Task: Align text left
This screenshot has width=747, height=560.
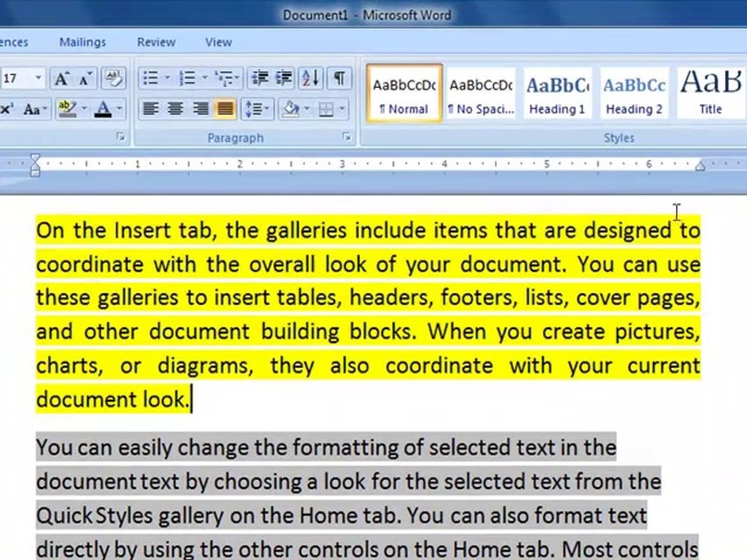Action: click(151, 109)
